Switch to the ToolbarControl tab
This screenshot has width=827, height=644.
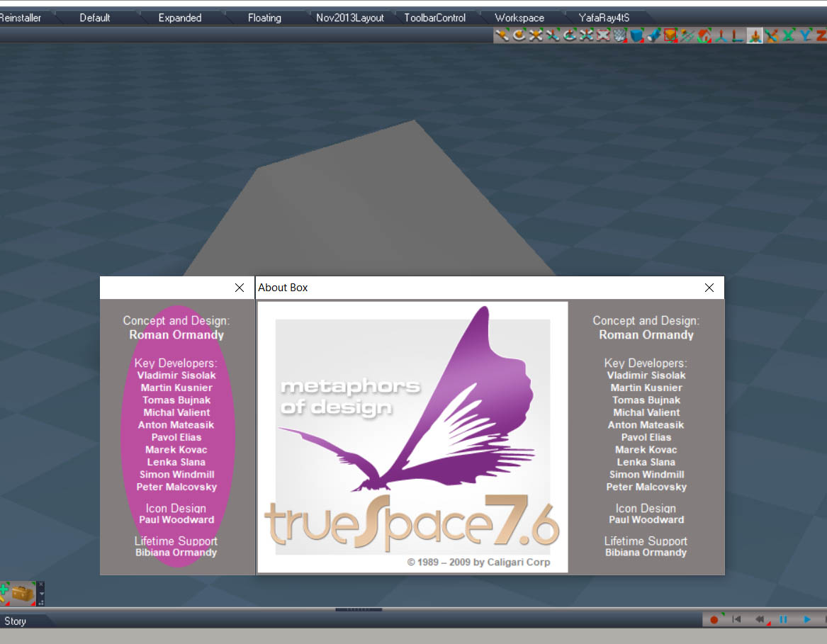434,18
